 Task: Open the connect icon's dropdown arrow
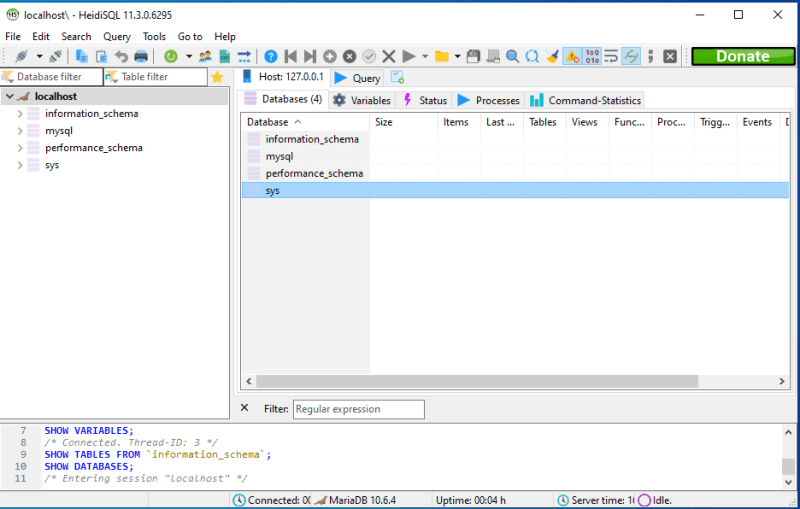coord(39,56)
